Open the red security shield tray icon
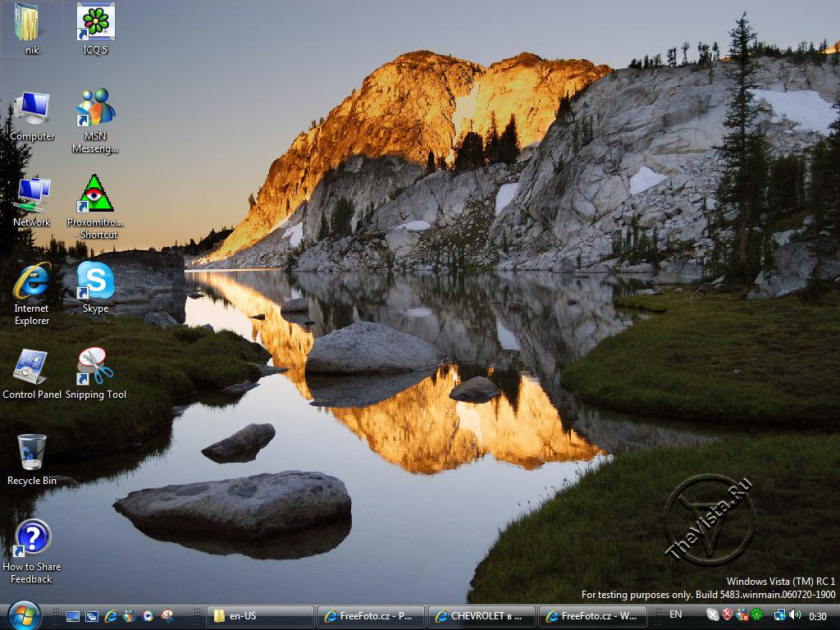This screenshot has height=630, width=840. pyautogui.click(x=728, y=614)
